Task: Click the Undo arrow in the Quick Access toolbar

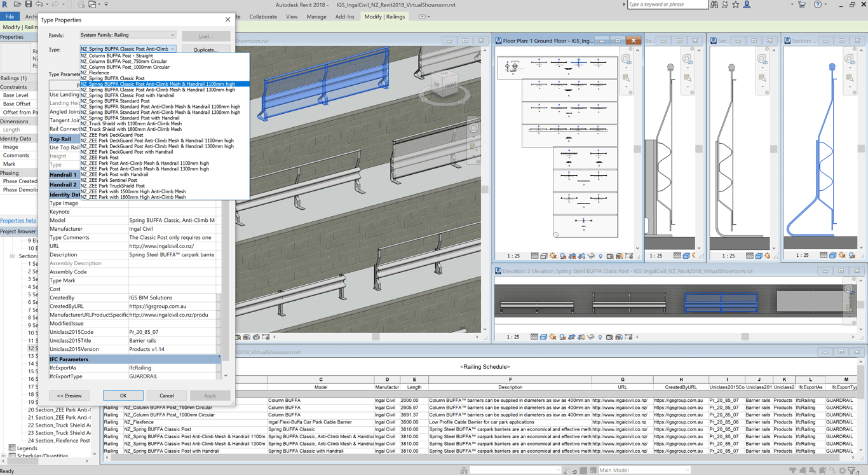Action: tap(39, 4)
